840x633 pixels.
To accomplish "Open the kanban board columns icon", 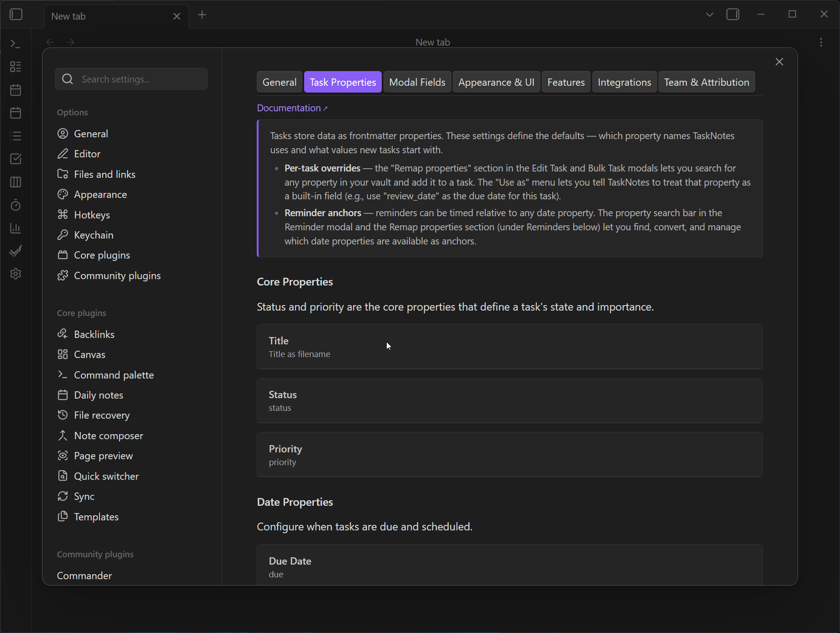I will click(16, 182).
